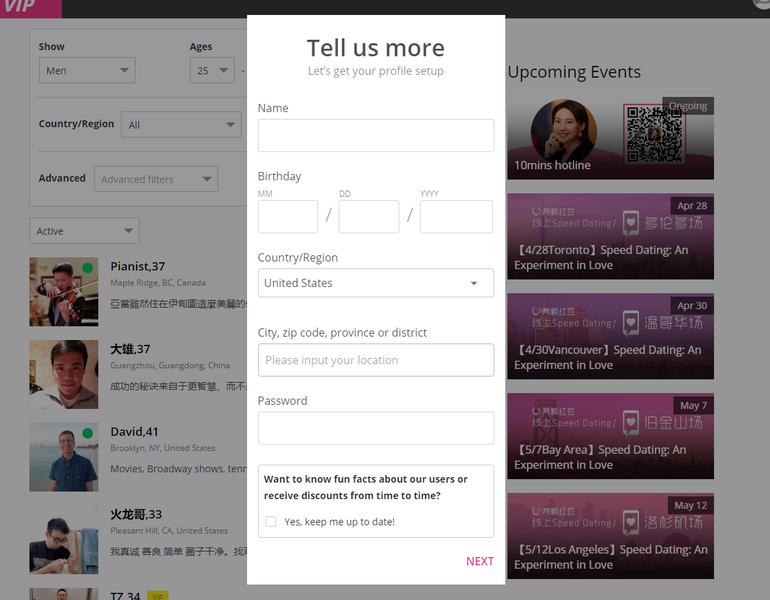Check the 'Yes, keep me up to date!' box
Image resolution: width=770 pixels, height=600 pixels.
pyautogui.click(x=271, y=521)
